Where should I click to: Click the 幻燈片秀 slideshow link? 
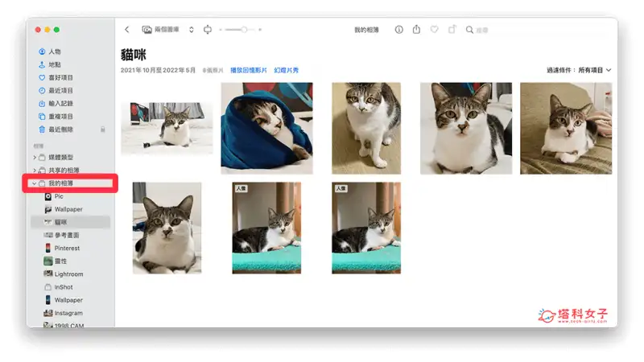(x=287, y=71)
